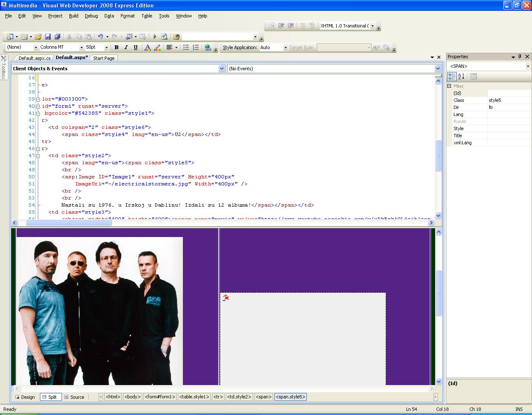This screenshot has height=415, width=532.
Task: Click the New Project icon
Action: pos(10,37)
